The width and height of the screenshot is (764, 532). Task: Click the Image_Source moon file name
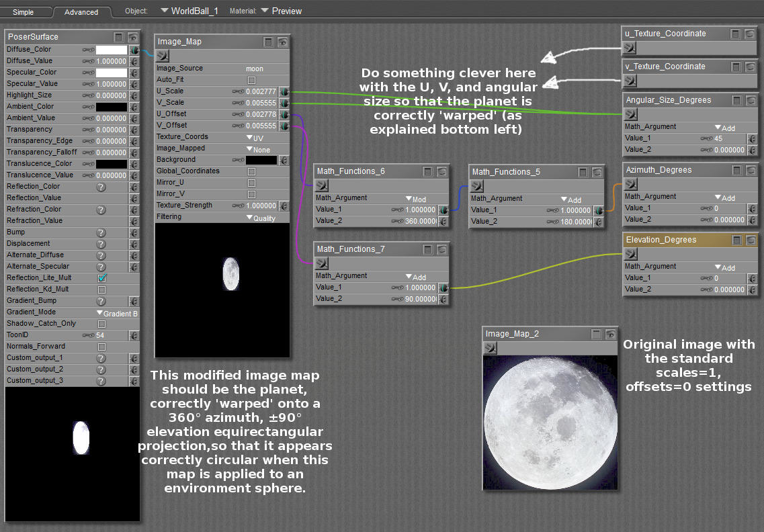tap(255, 69)
